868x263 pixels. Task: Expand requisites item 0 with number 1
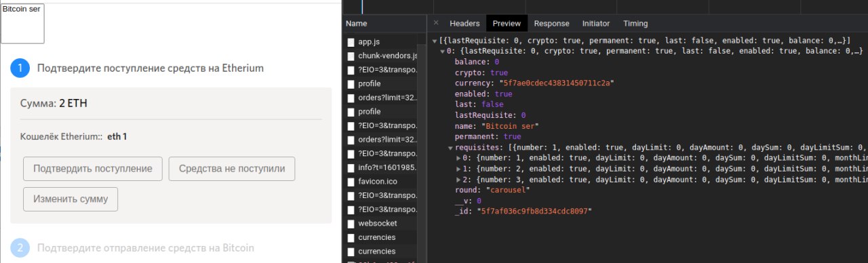point(458,158)
